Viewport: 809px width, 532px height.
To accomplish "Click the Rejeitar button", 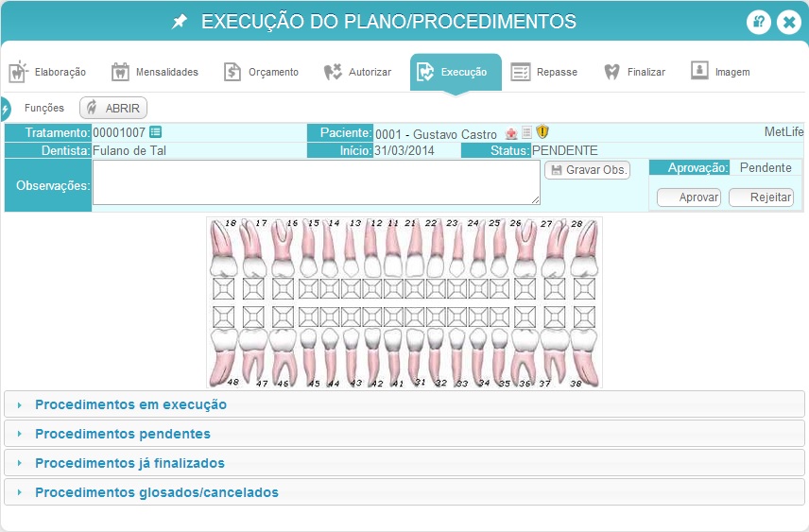I will pyautogui.click(x=761, y=197).
